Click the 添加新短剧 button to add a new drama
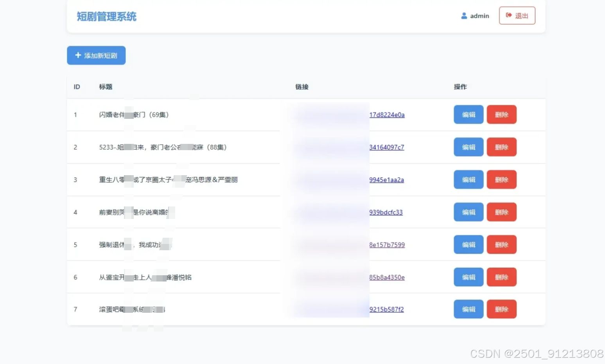 pyautogui.click(x=96, y=55)
